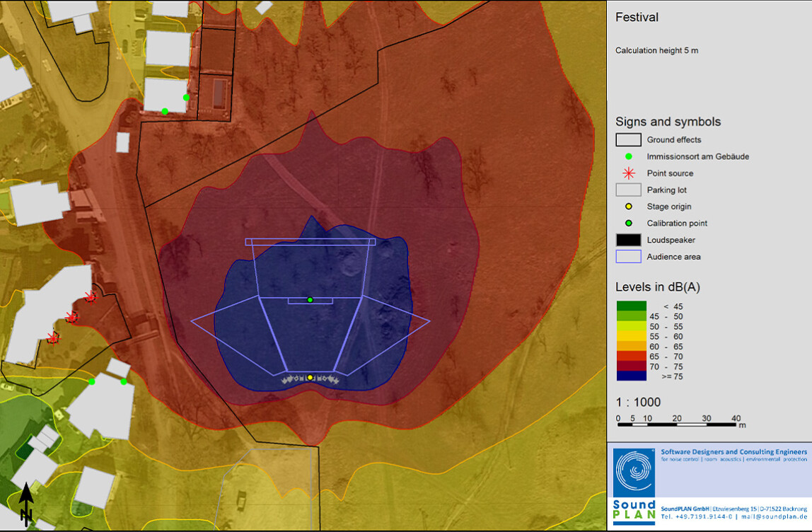Click the Point source red asterisk in legend
The image size is (812, 532).
628,173
